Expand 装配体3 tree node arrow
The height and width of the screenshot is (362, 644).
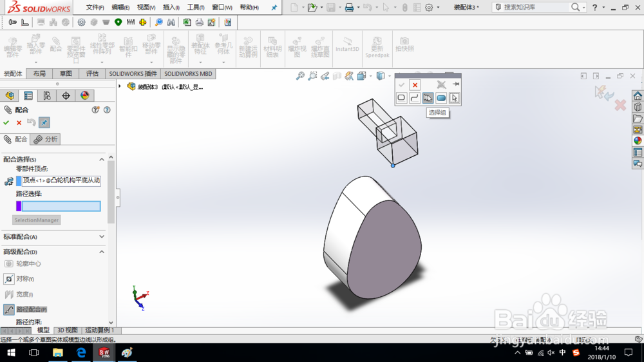point(120,86)
